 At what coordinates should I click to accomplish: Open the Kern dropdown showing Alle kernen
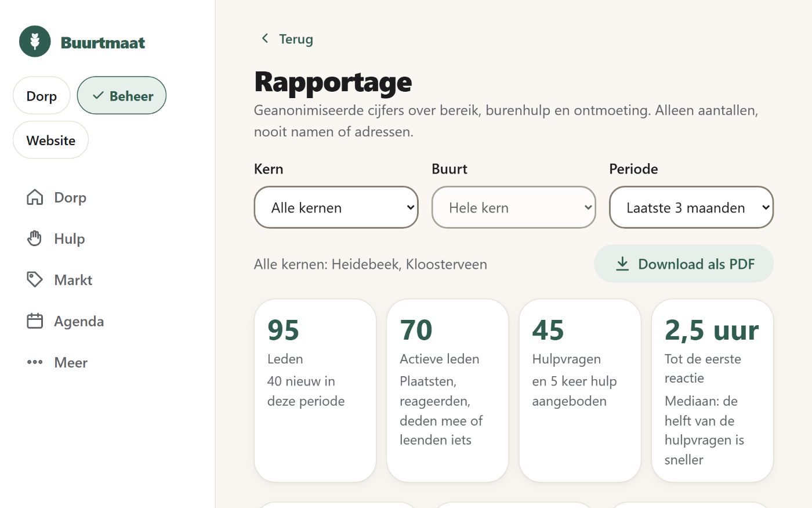[x=336, y=207]
